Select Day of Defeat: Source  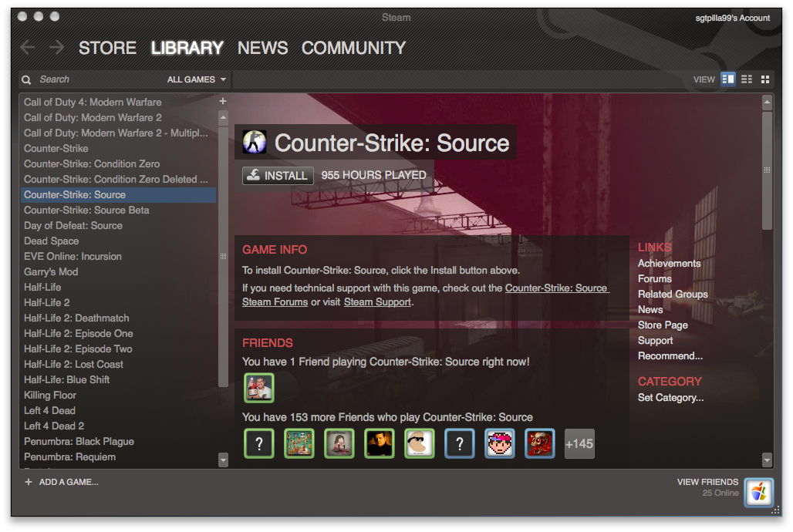point(118,226)
